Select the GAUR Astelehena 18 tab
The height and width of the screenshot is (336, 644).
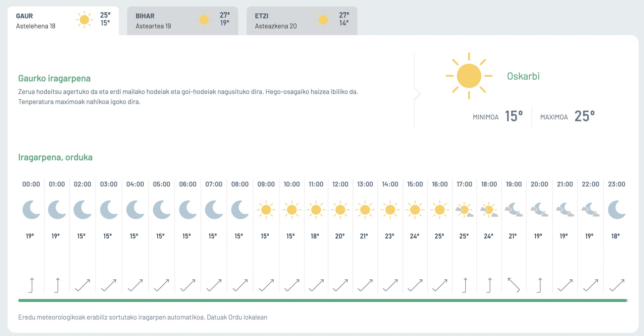coord(63,21)
